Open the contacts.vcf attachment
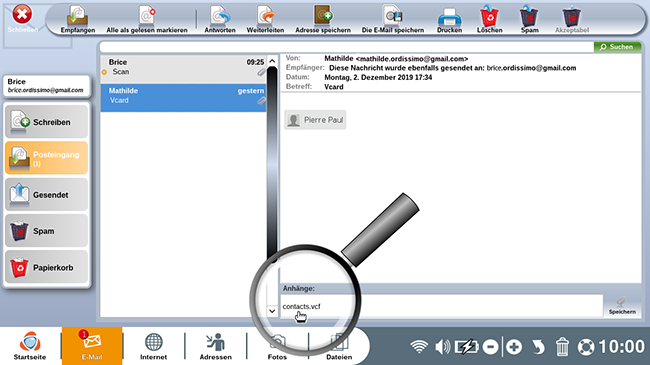 [x=301, y=307]
